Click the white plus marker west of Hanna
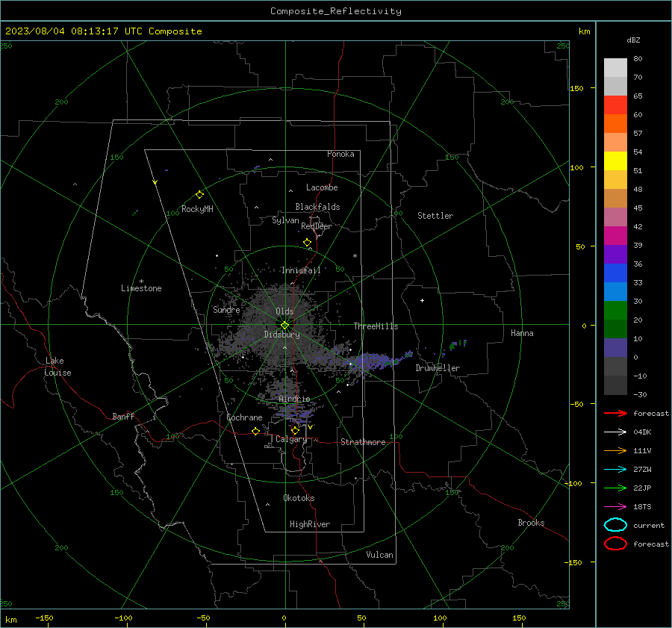Image resolution: width=672 pixels, height=628 pixels. point(422,300)
